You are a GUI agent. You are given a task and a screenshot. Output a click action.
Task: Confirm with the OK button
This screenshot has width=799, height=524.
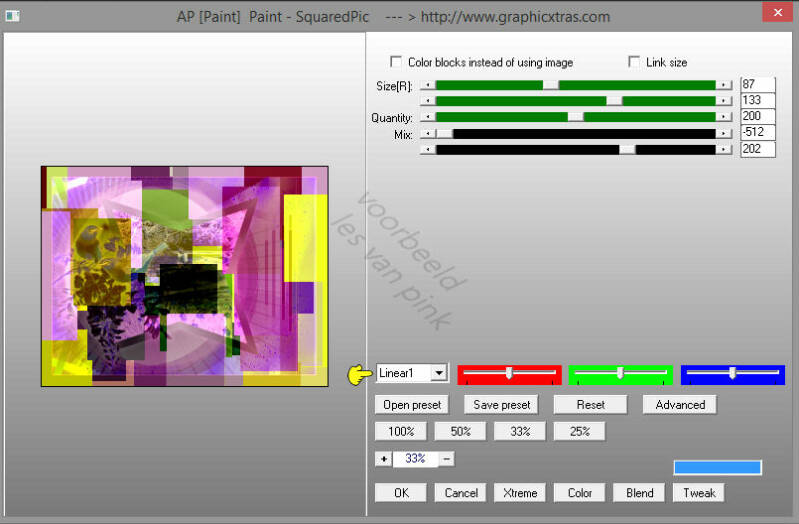point(401,493)
